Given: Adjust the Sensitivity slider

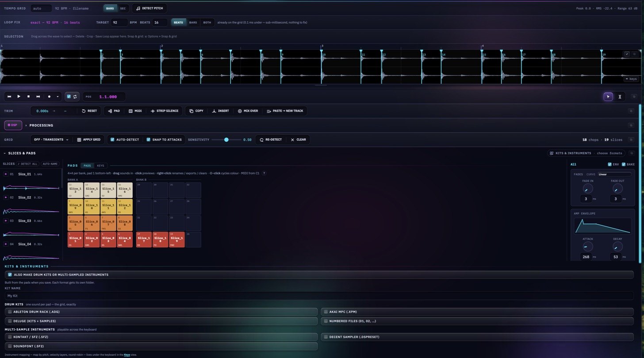Looking at the screenshot, I should (226, 140).
